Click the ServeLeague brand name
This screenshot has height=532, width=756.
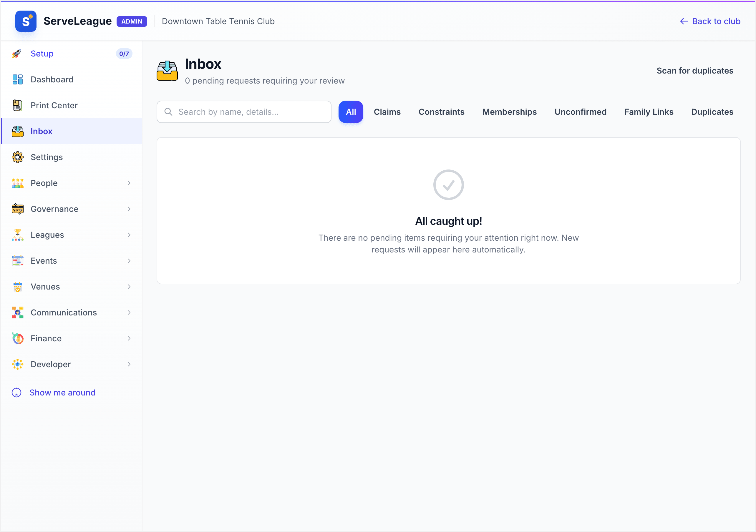tap(77, 21)
